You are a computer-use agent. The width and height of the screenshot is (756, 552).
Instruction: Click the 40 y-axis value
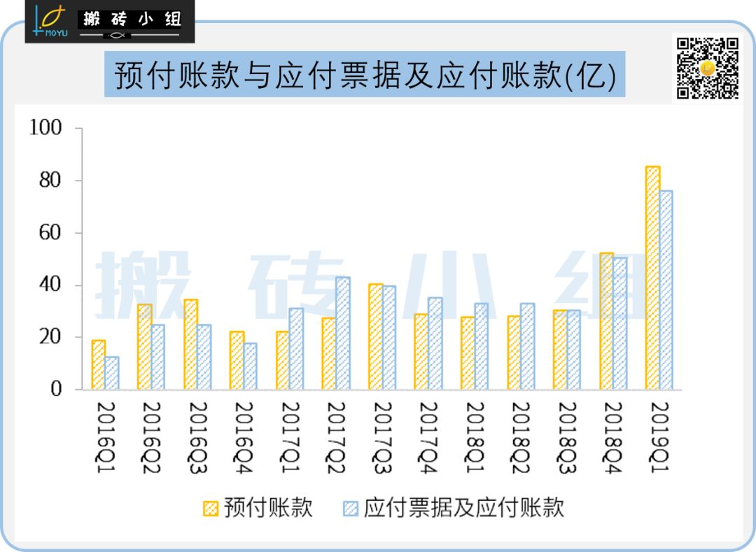[50, 285]
